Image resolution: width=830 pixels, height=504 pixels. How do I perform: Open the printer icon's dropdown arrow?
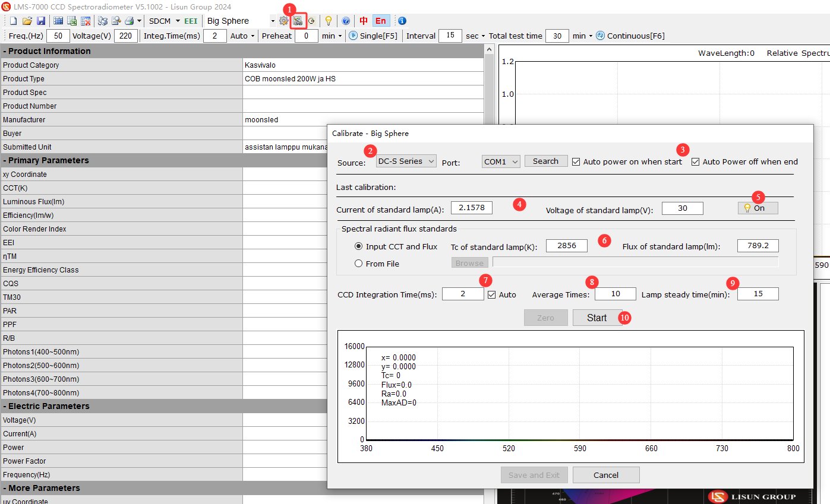[138, 21]
